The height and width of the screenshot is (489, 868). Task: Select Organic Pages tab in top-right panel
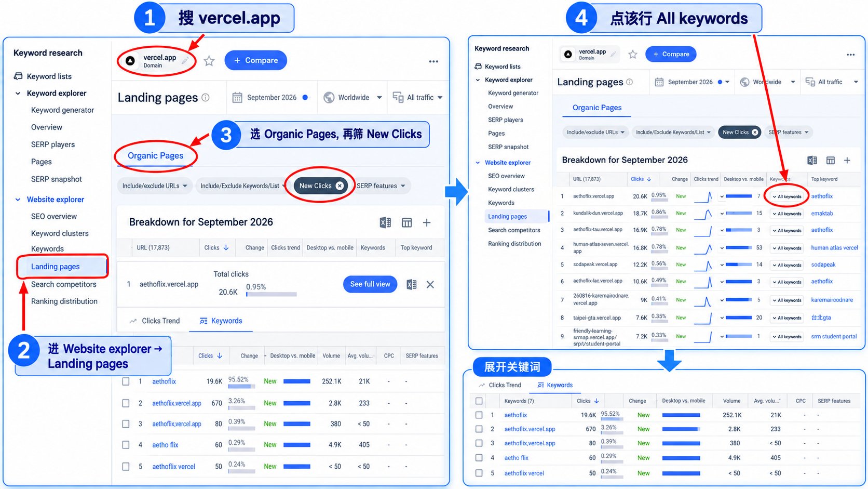(x=597, y=108)
